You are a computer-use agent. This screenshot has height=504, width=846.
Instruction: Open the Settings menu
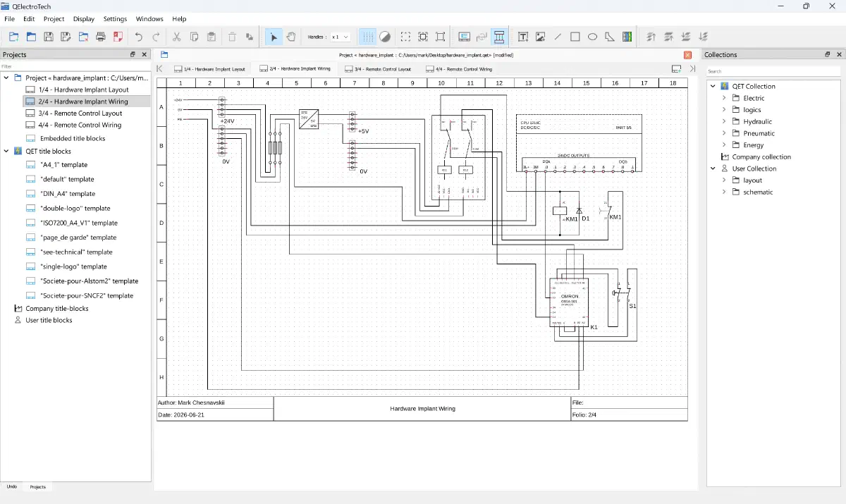pos(115,19)
